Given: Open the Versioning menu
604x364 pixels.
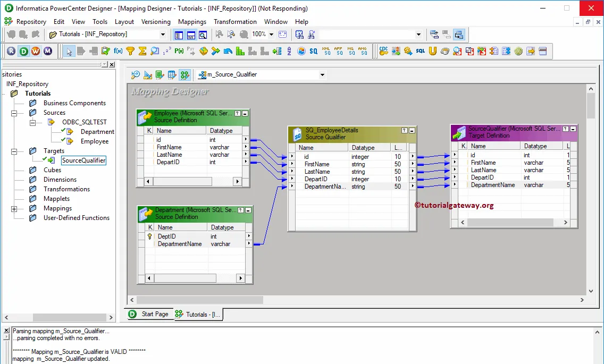Looking at the screenshot, I should [156, 22].
